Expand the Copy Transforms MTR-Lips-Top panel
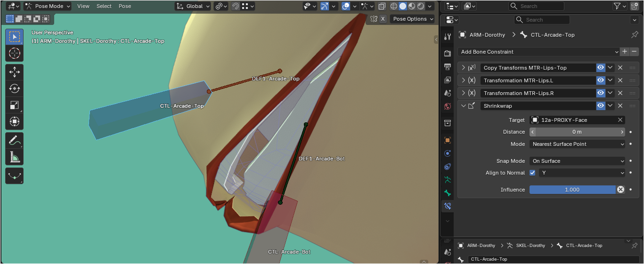 (x=463, y=68)
